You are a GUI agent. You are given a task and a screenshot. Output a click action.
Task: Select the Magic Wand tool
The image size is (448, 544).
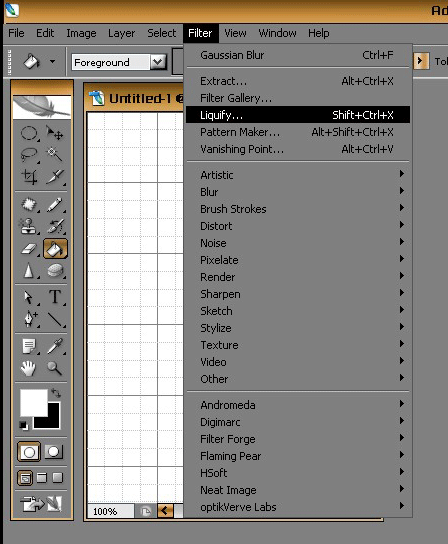tap(55, 155)
